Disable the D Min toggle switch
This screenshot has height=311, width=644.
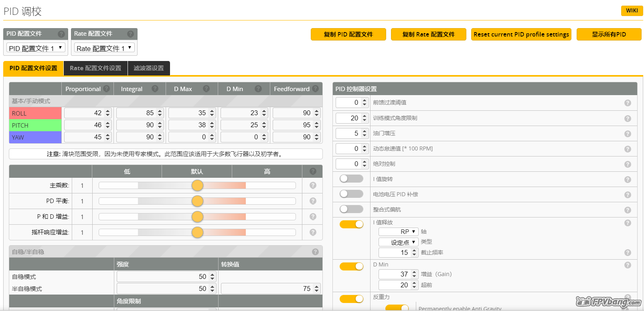(351, 266)
